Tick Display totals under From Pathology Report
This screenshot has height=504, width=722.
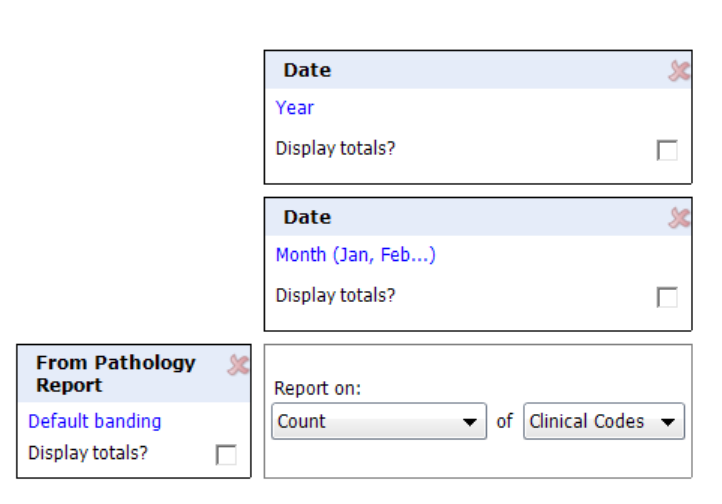pyautogui.click(x=226, y=455)
